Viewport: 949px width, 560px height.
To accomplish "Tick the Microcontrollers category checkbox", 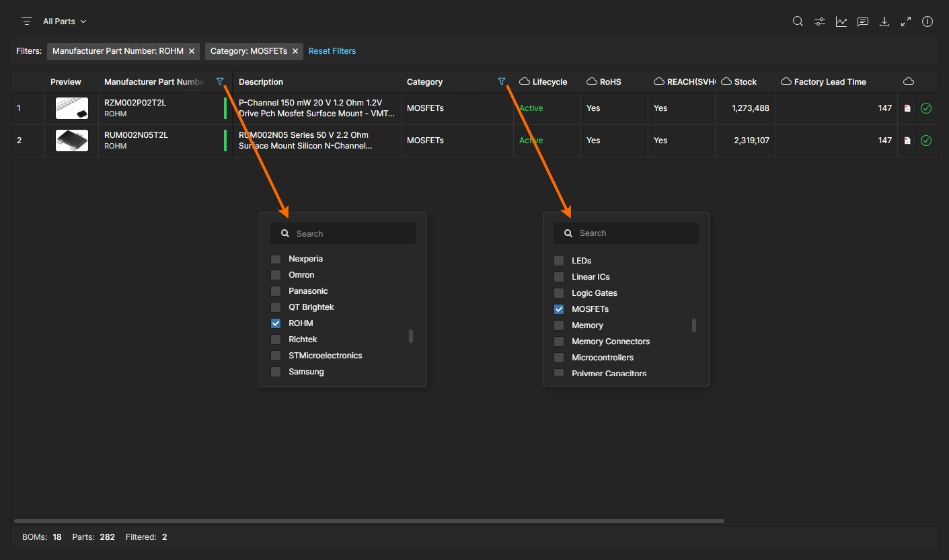I will point(559,358).
